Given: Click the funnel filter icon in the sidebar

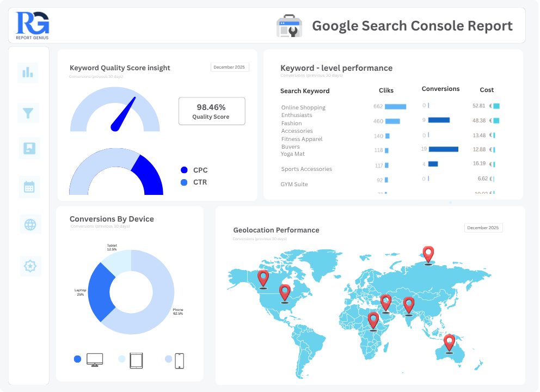Looking at the screenshot, I should pos(28,113).
